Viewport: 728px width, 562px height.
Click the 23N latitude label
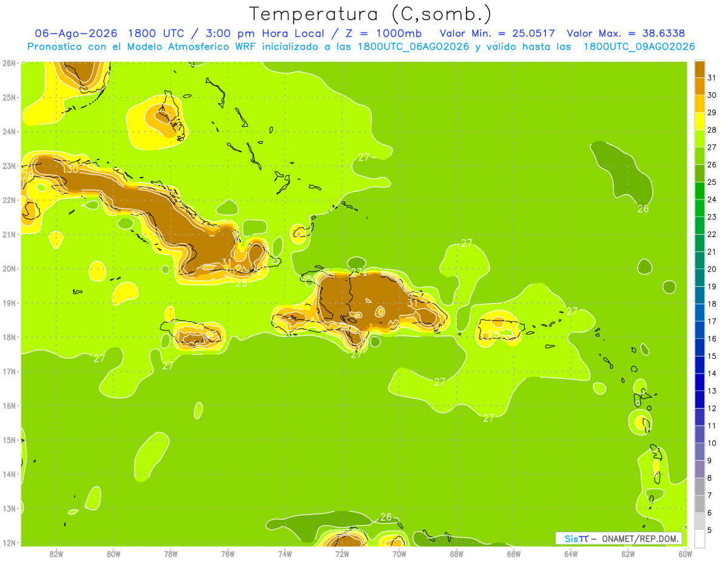pos(8,166)
